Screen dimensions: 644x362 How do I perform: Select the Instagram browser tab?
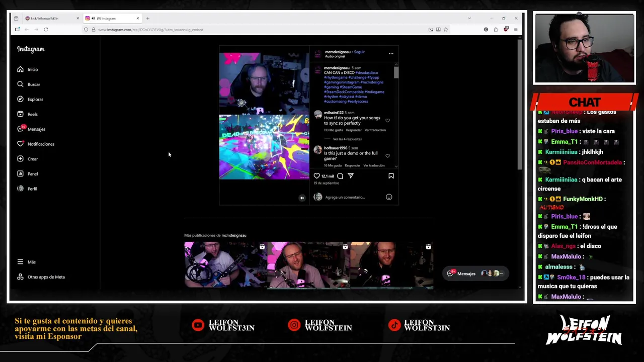[112, 19]
